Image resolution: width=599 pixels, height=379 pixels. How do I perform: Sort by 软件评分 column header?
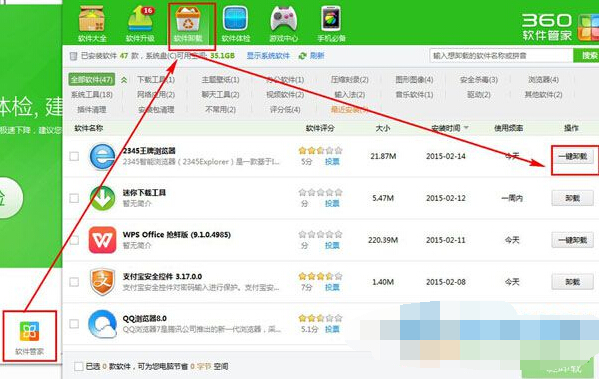coord(320,128)
